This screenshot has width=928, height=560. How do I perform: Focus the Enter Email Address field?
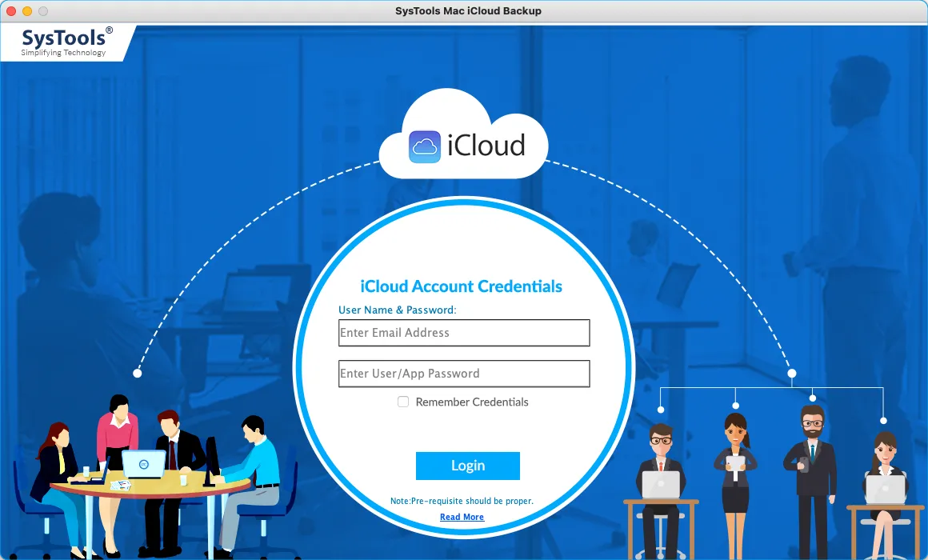tap(464, 333)
